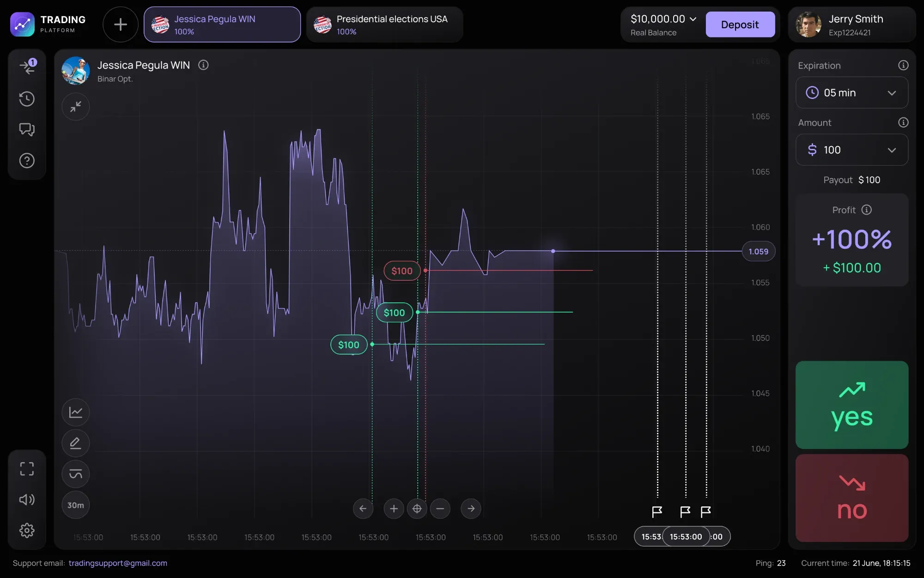Click the highlighted 15:53:00 time pill
924x578 pixels.
pos(686,536)
